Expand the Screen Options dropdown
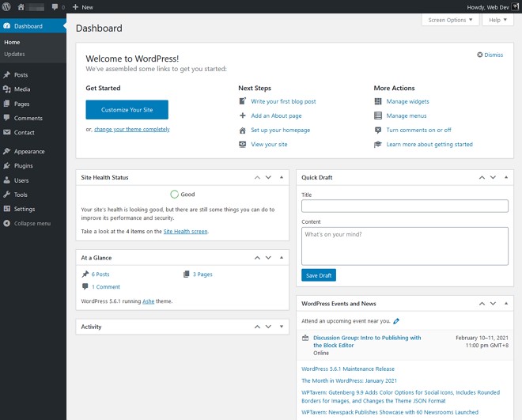The width and height of the screenshot is (522, 420). pyautogui.click(x=450, y=20)
